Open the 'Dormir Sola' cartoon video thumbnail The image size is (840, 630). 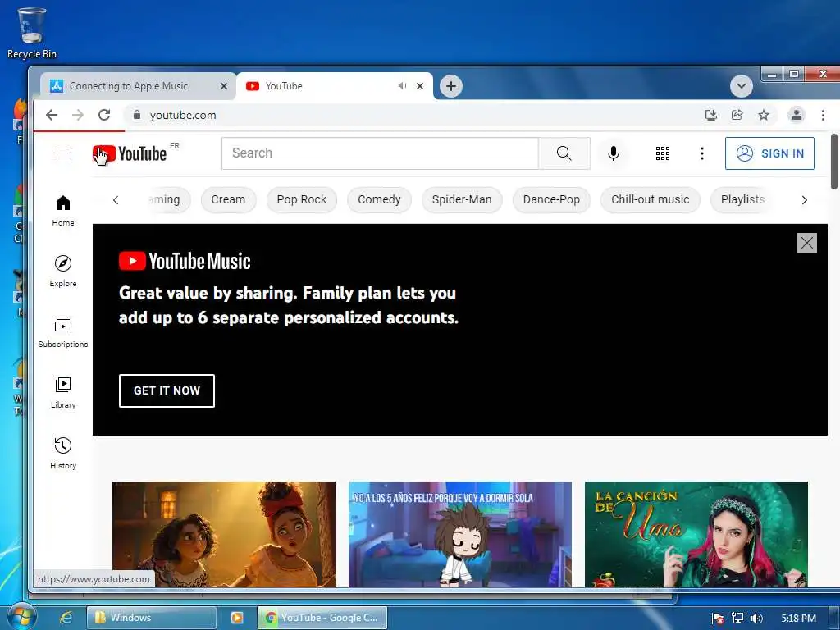click(x=460, y=534)
